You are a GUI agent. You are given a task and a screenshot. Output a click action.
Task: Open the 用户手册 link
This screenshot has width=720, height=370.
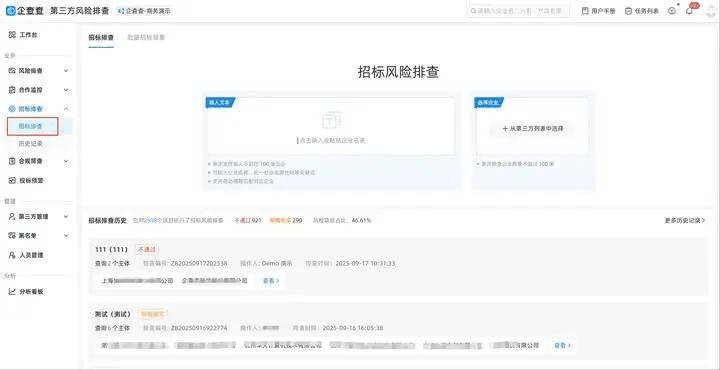pyautogui.click(x=599, y=11)
